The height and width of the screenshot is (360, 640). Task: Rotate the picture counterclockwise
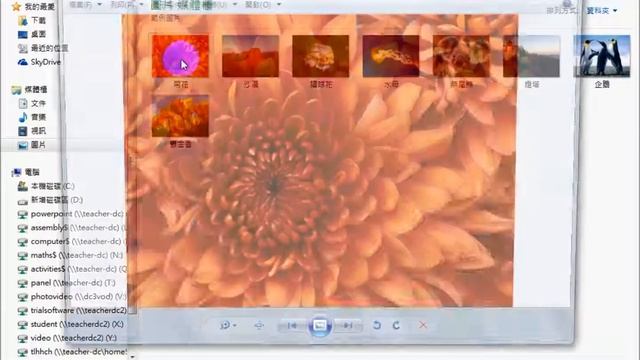coord(377,325)
